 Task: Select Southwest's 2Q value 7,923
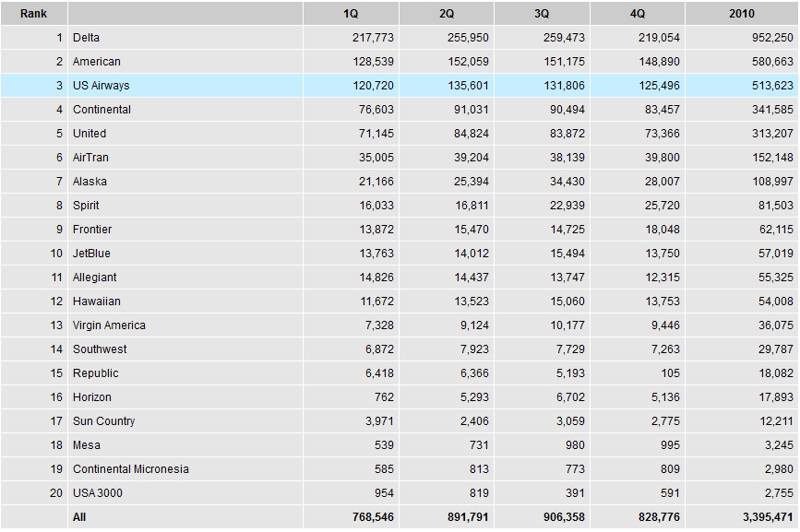coord(474,349)
